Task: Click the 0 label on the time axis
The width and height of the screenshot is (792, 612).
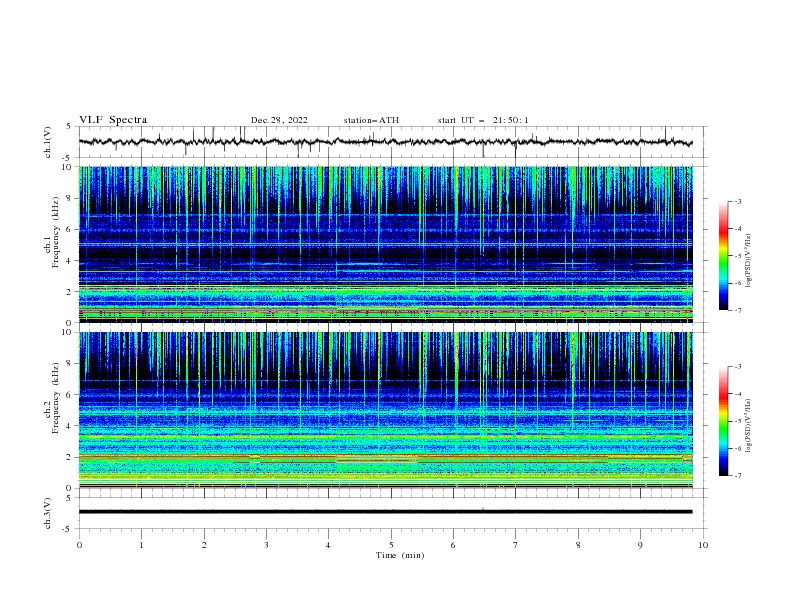Action: pyautogui.click(x=79, y=545)
